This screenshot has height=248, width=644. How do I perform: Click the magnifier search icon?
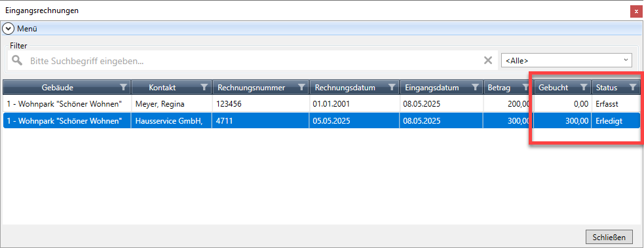(x=17, y=61)
